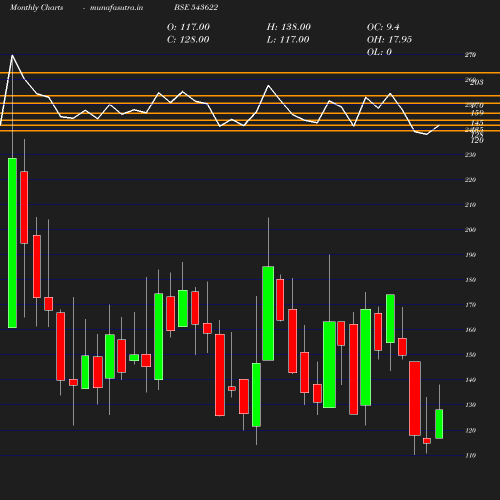Click the 'BSE 543622' symbol text
Image resolution: width=500 pixels, height=500 pixels.
pyautogui.click(x=196, y=8)
